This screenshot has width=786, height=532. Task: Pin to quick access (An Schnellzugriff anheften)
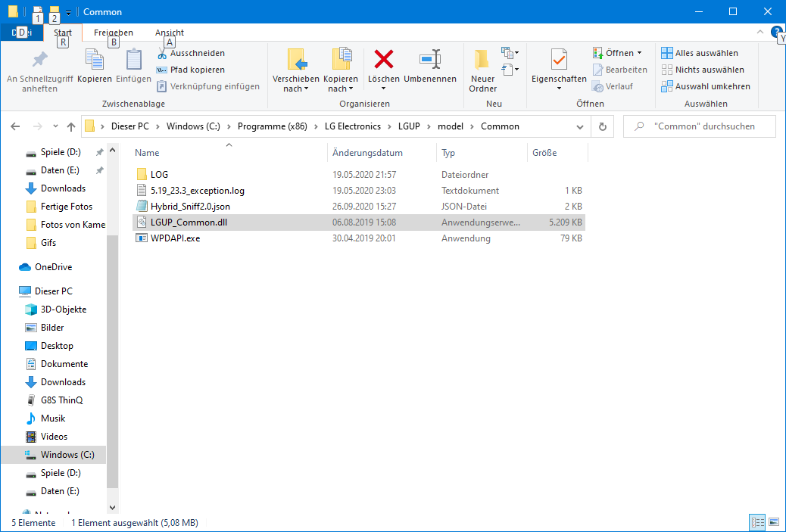point(39,70)
